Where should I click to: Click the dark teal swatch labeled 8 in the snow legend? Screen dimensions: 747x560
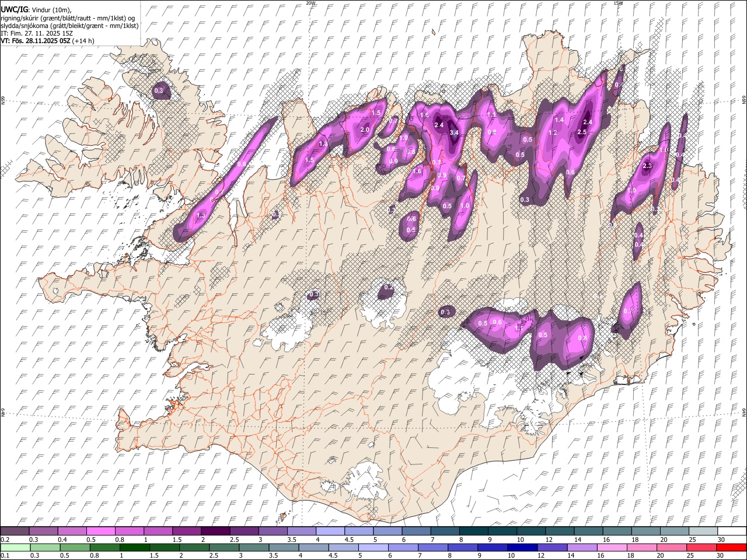(x=474, y=531)
